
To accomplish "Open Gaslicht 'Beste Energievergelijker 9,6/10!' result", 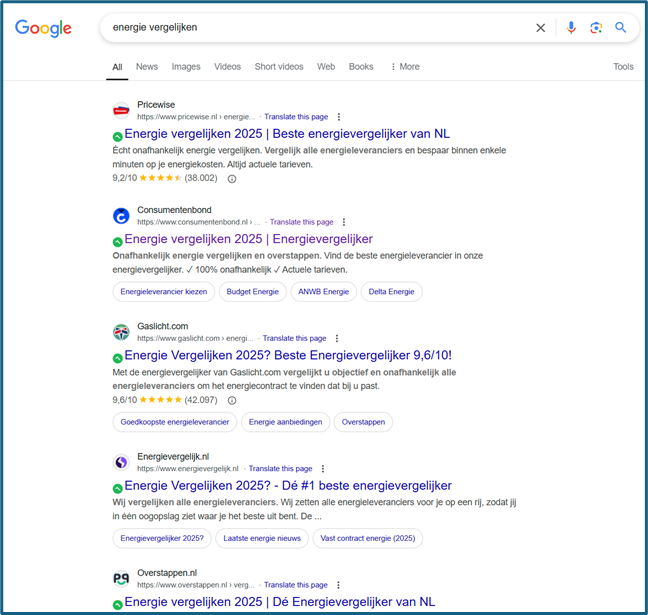I will click(x=288, y=355).
